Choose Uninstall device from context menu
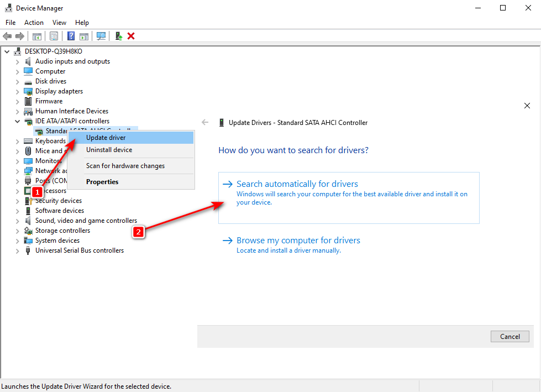The height and width of the screenshot is (392, 541). [131, 150]
